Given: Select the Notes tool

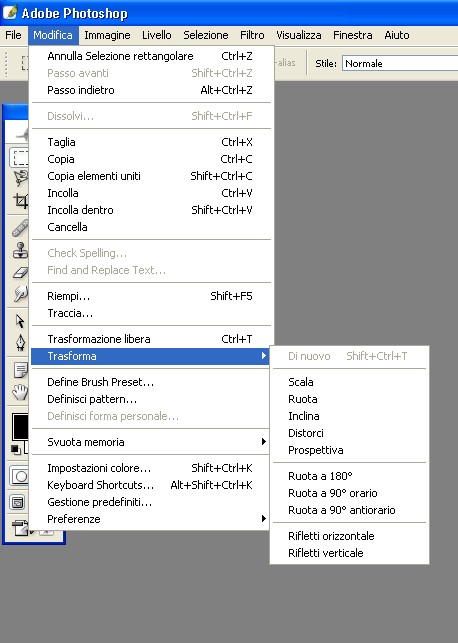Looking at the screenshot, I should click(20, 370).
